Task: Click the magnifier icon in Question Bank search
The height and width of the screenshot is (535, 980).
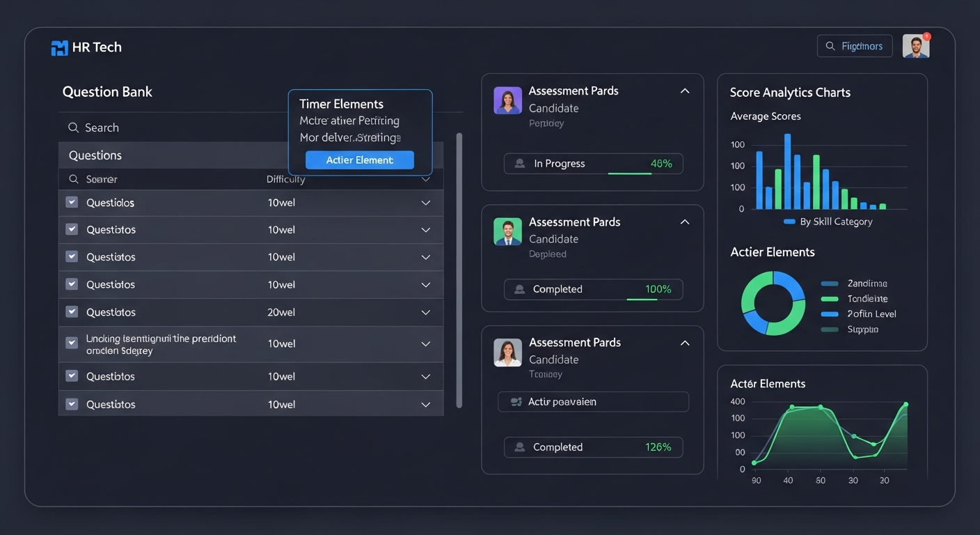Action: [x=73, y=127]
